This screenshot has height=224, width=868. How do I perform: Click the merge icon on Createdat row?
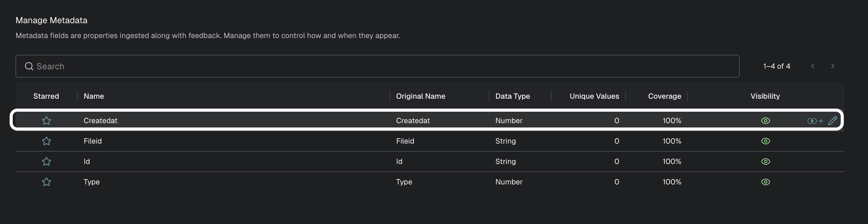coord(815,121)
